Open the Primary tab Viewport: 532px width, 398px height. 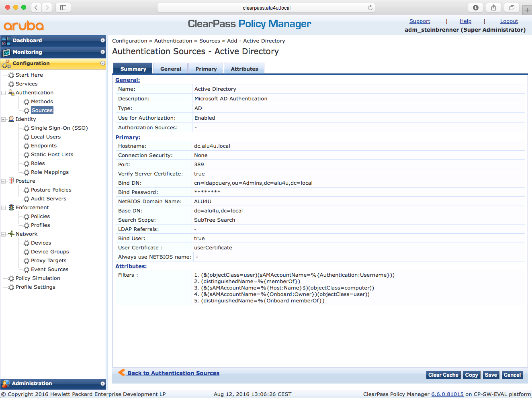[206, 69]
